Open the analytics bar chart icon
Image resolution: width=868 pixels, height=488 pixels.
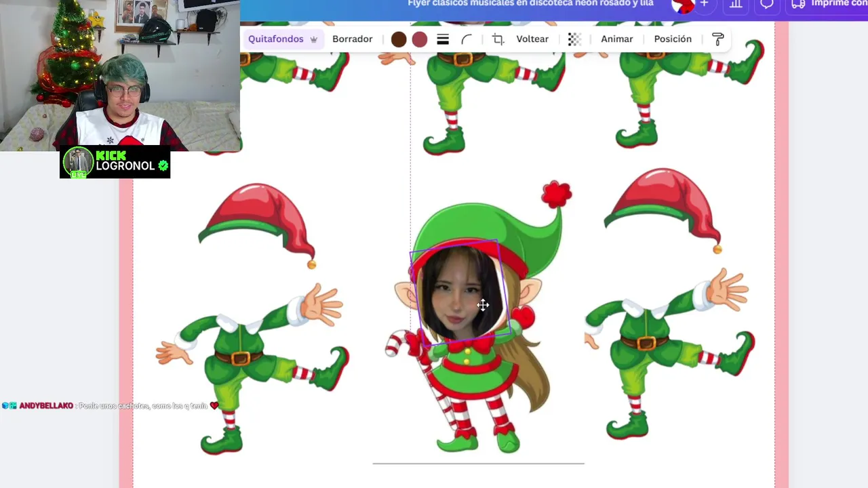click(736, 5)
